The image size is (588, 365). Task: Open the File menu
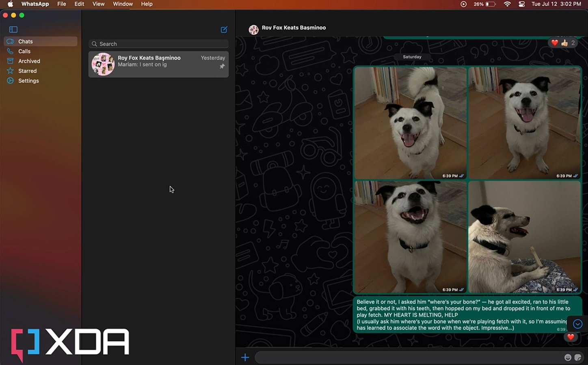click(62, 4)
